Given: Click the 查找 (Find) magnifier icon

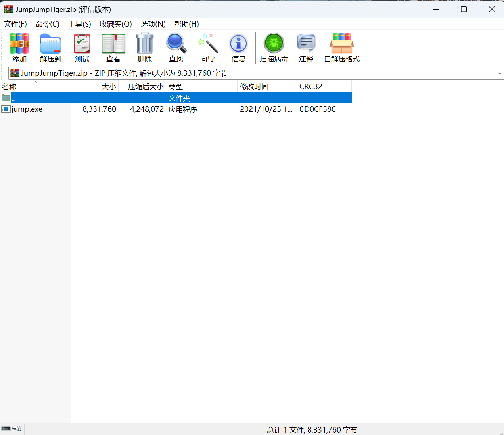Looking at the screenshot, I should click(176, 43).
